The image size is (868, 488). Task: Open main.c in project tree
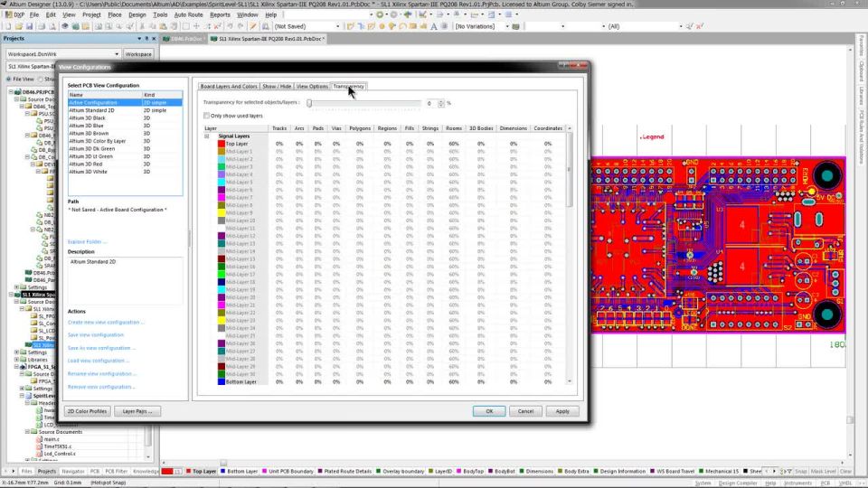[x=52, y=439]
